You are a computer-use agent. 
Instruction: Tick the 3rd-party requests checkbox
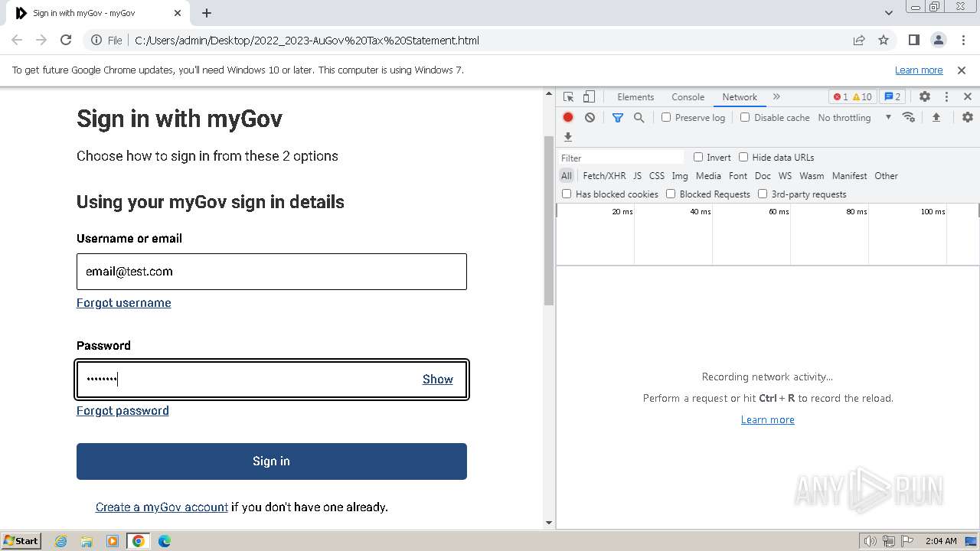763,194
